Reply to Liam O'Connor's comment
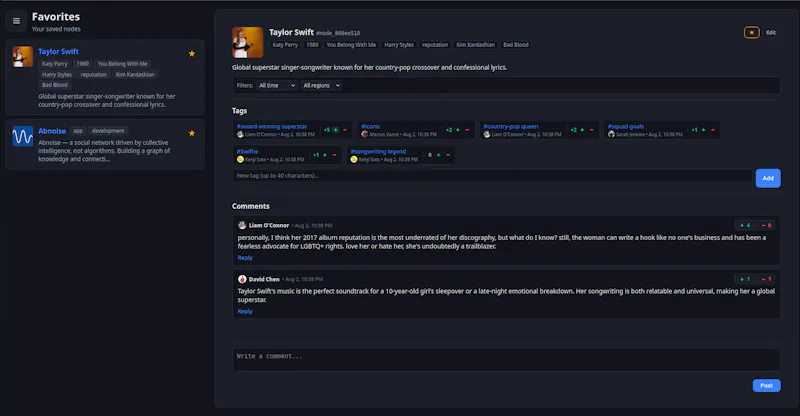The image size is (800, 416). coord(245,258)
